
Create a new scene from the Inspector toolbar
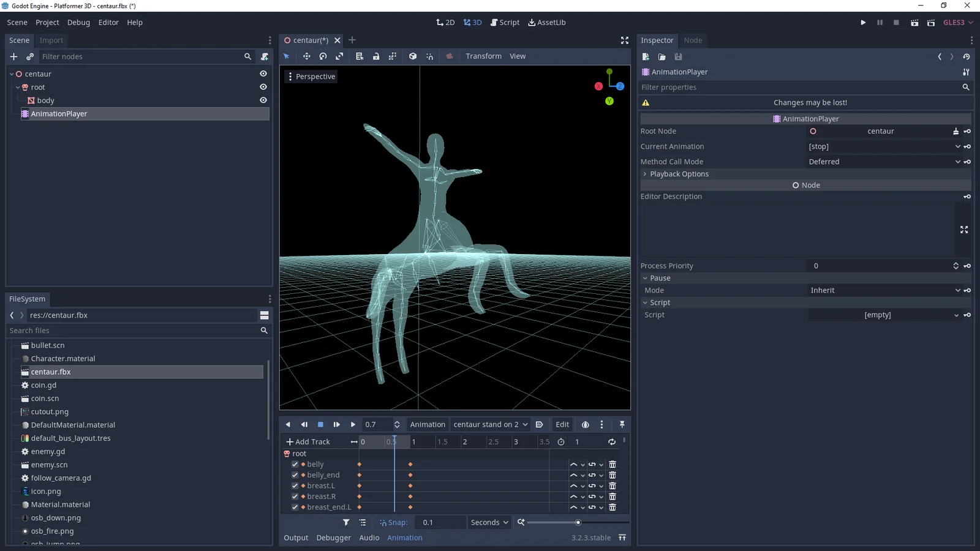(646, 56)
